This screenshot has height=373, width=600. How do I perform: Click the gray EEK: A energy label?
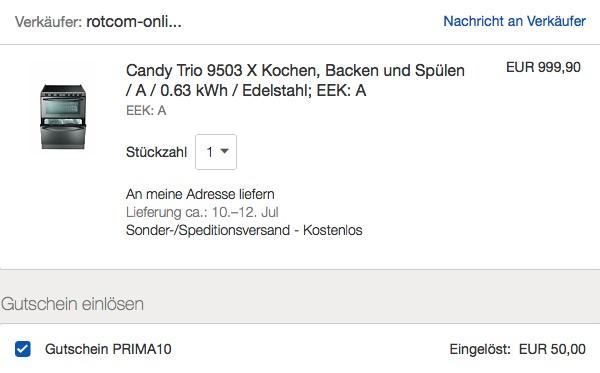146,111
